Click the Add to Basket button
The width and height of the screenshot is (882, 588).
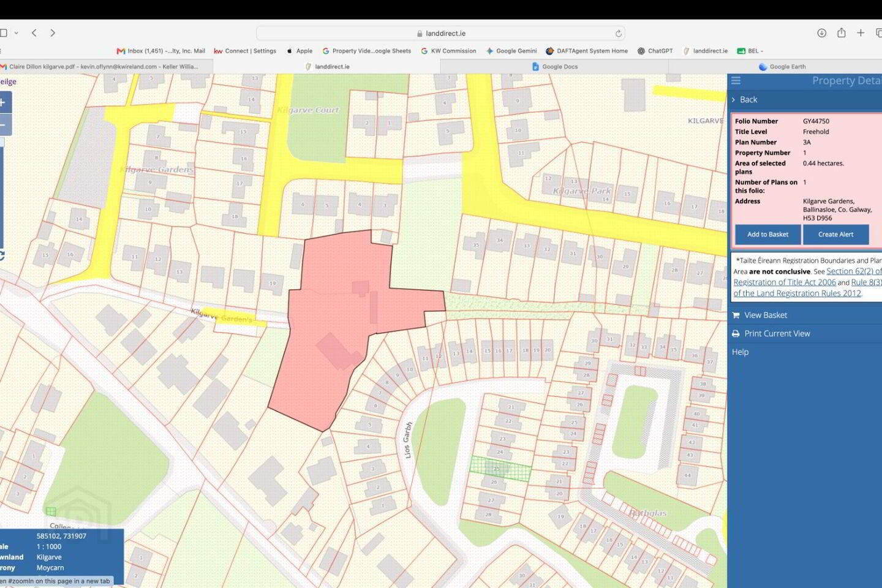tap(767, 234)
